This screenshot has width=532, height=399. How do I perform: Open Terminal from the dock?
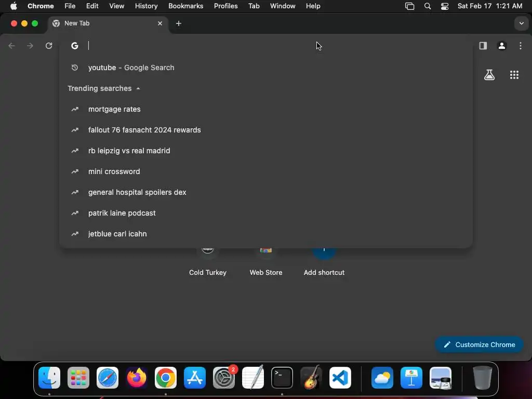pyautogui.click(x=282, y=378)
